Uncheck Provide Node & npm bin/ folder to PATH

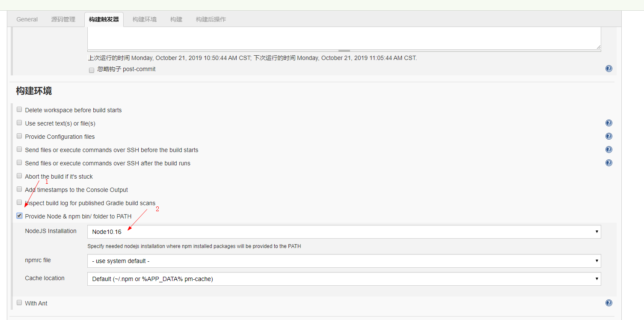point(19,216)
